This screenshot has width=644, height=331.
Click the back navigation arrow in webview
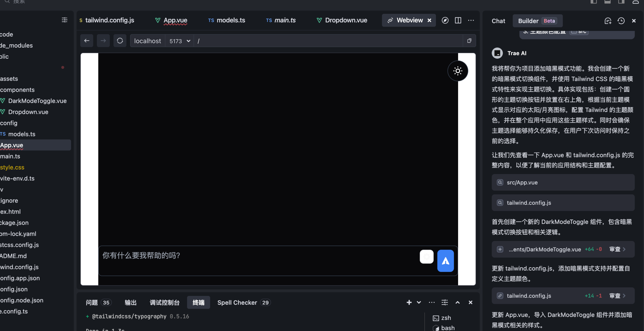coord(87,41)
